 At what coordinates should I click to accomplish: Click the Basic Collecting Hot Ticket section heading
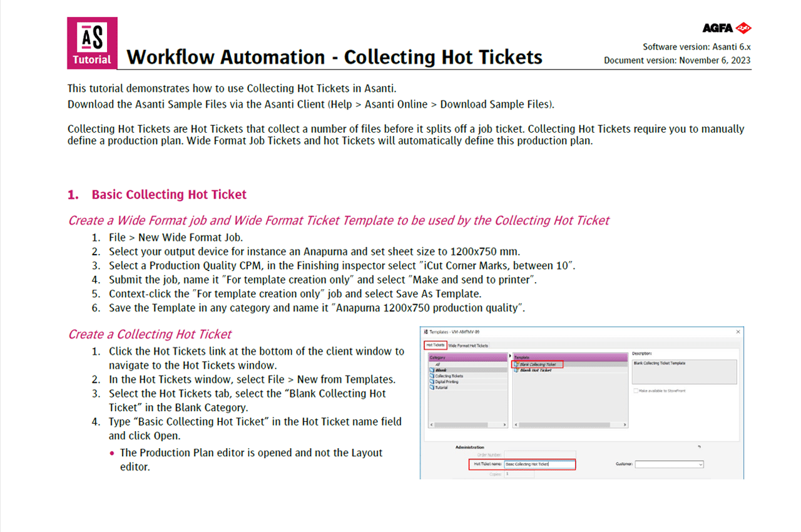(169, 195)
